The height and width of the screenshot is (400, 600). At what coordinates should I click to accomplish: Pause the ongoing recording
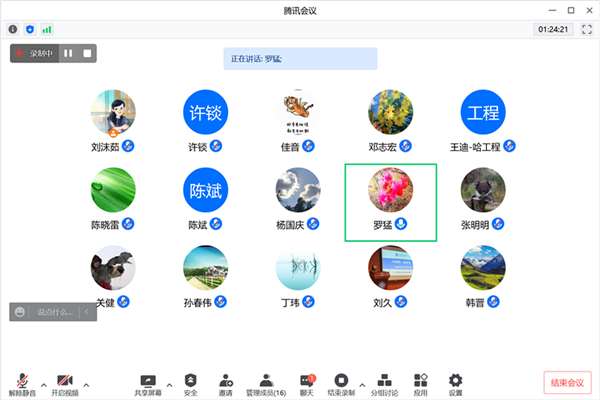[x=69, y=53]
